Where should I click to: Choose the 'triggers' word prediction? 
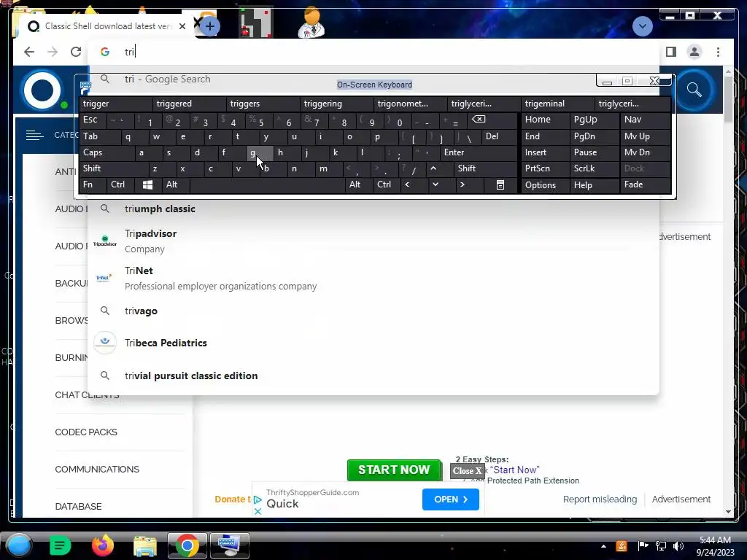tap(263, 104)
